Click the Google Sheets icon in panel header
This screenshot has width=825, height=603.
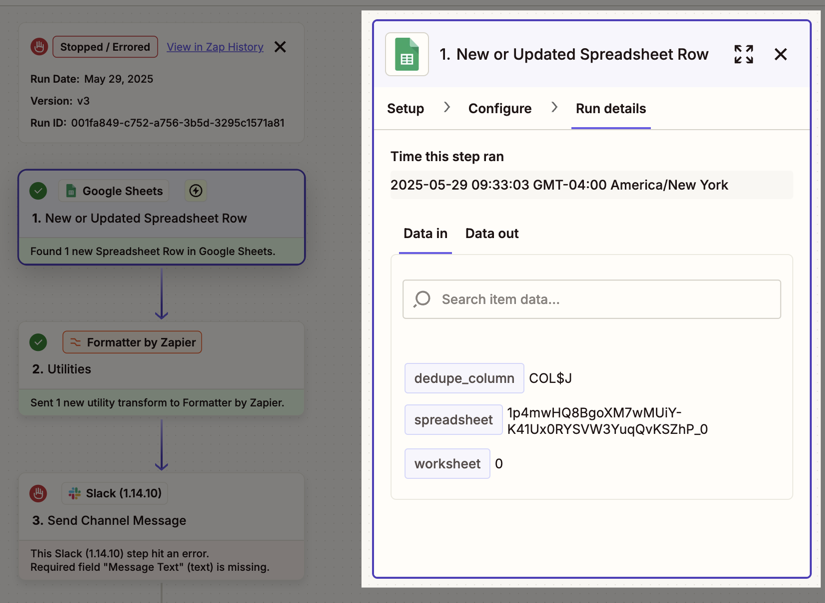(x=407, y=55)
